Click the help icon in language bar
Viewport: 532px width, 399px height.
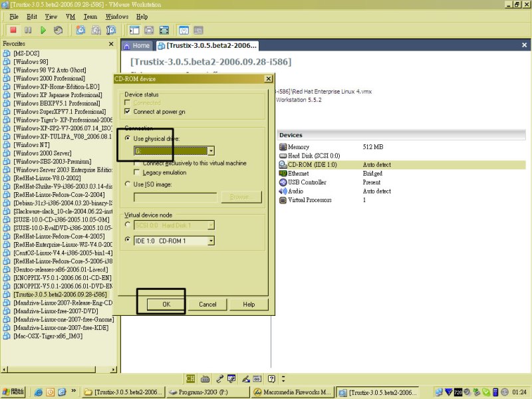pos(271,378)
